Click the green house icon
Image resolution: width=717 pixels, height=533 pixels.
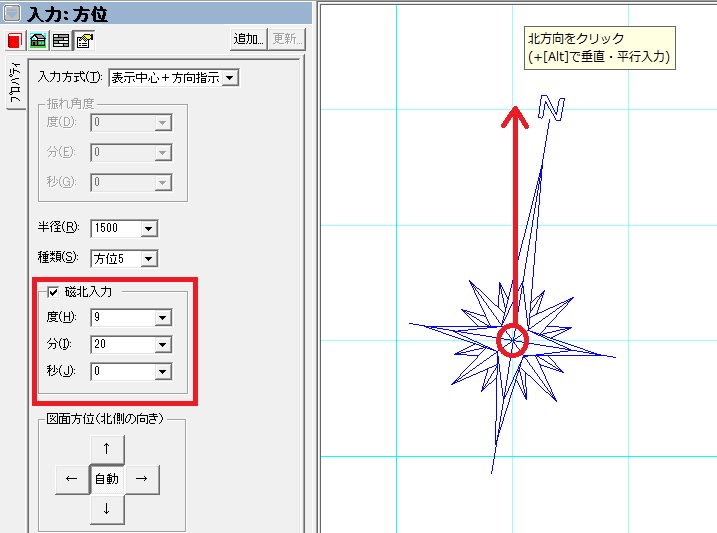[x=38, y=41]
